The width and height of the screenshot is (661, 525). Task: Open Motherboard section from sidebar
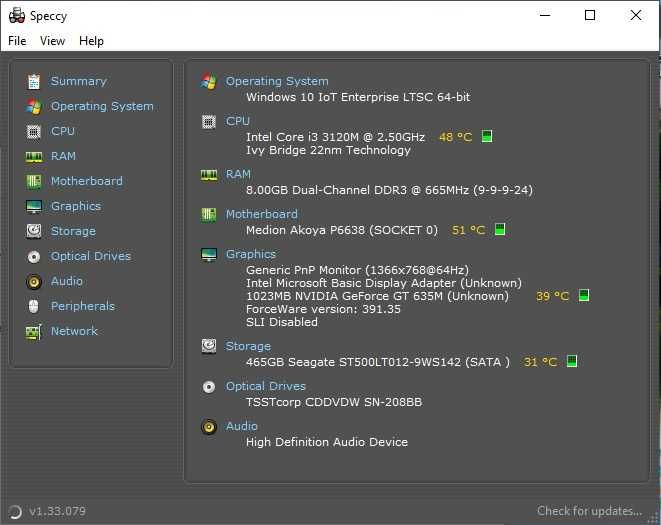click(87, 181)
